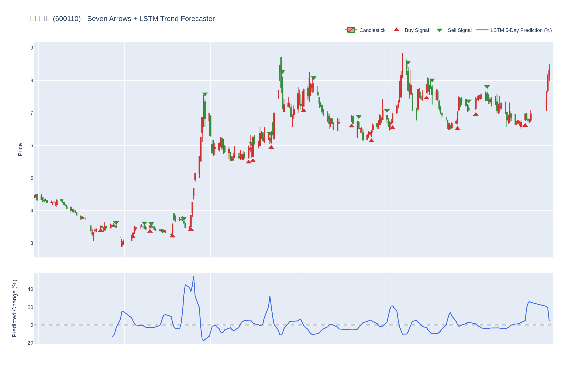588x378 pixels.
Task: Click the highest sell signal marker near 8.6
Action: 408,62
